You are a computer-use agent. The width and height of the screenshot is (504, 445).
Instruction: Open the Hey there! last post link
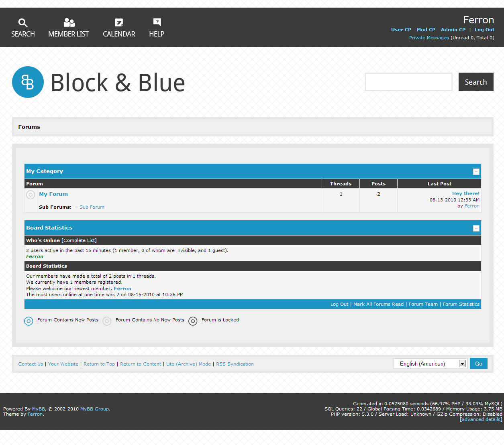point(465,193)
